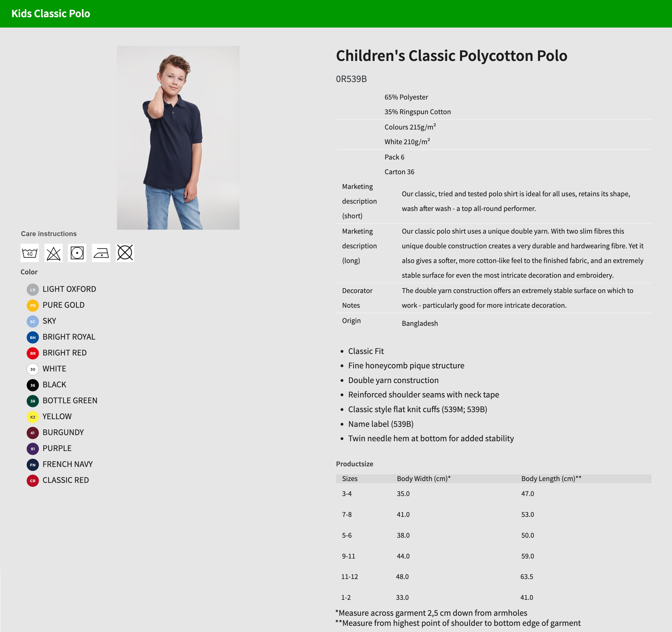Click the do not dry clean icon

coord(125,253)
